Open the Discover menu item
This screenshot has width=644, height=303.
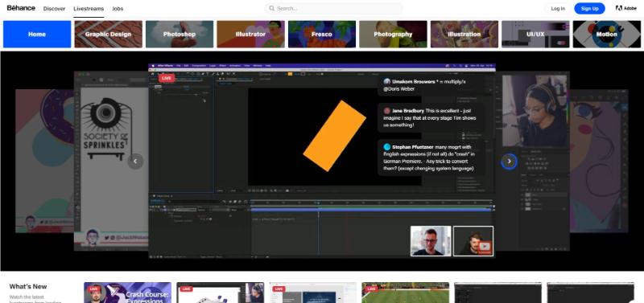[54, 9]
